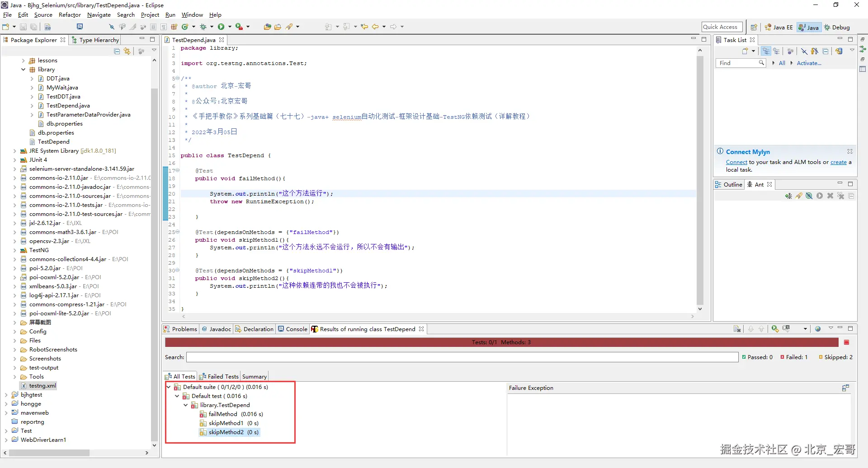Click the New file toolbar icon

tap(5, 27)
